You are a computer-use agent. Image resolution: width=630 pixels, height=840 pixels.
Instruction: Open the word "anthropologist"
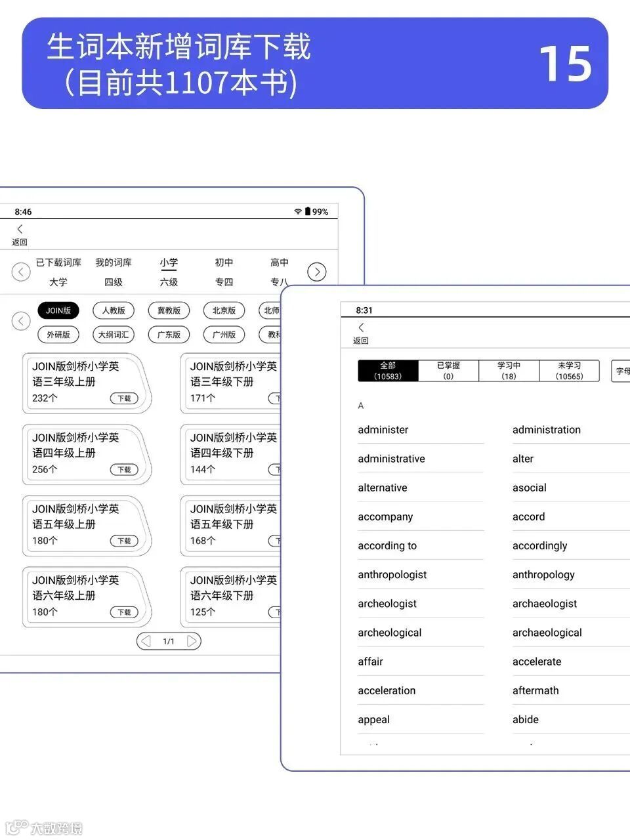tap(392, 575)
